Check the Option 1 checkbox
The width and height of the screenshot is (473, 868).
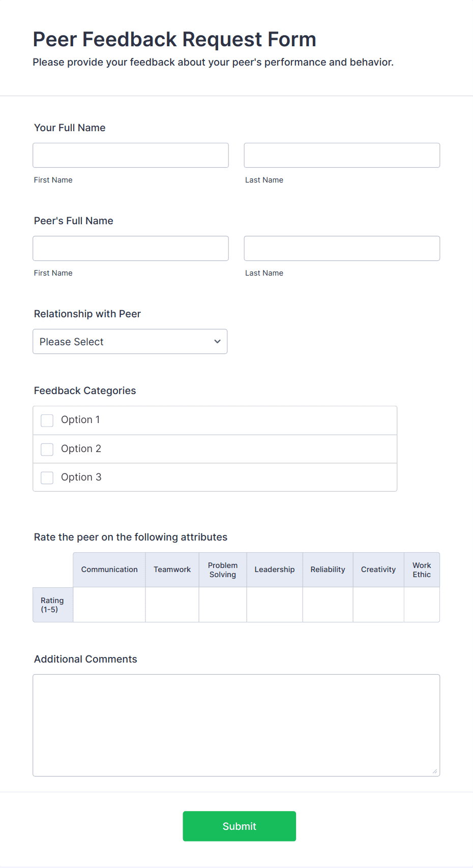[47, 421]
